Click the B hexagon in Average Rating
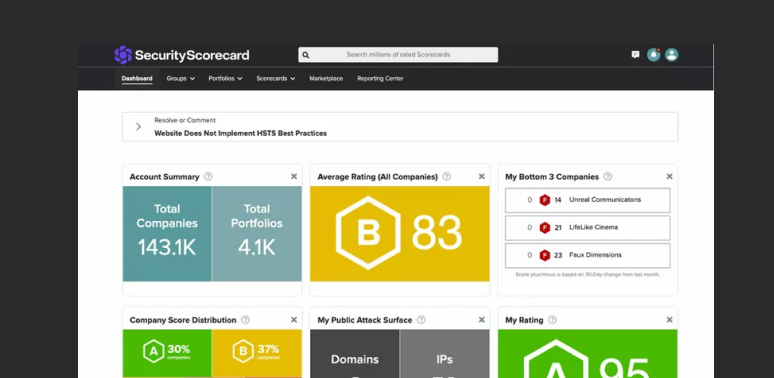Screen dimensions: 774x378 tap(368, 233)
